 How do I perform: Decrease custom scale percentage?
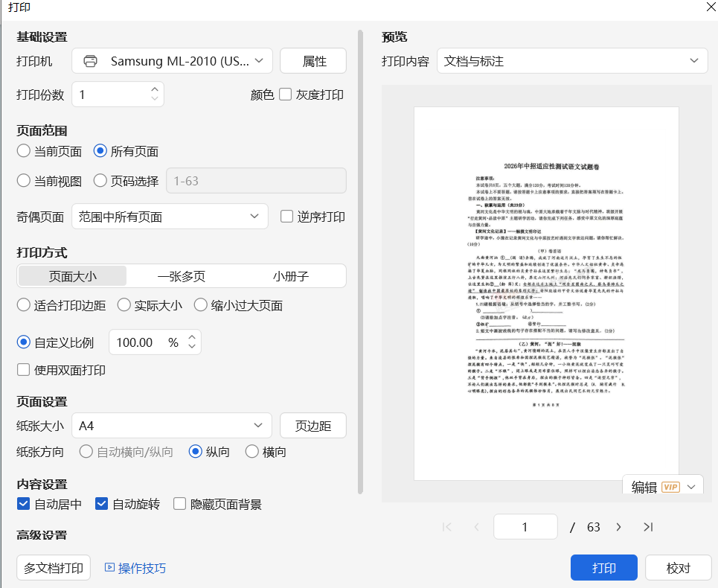pyautogui.click(x=192, y=346)
